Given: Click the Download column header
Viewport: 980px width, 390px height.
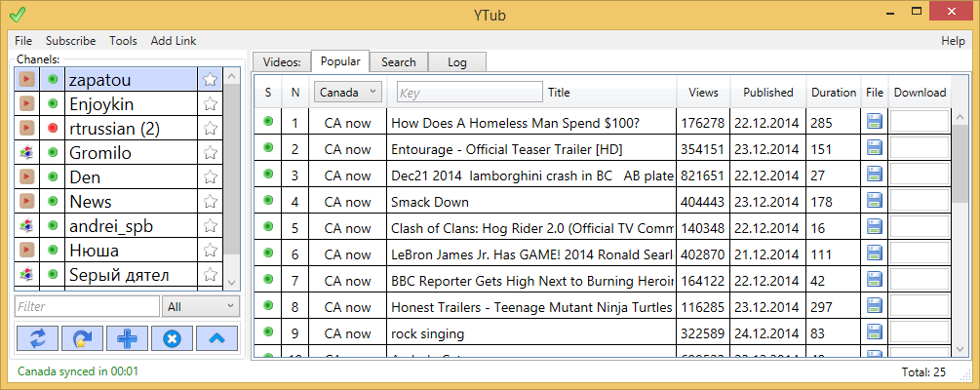Looking at the screenshot, I should click(x=920, y=92).
